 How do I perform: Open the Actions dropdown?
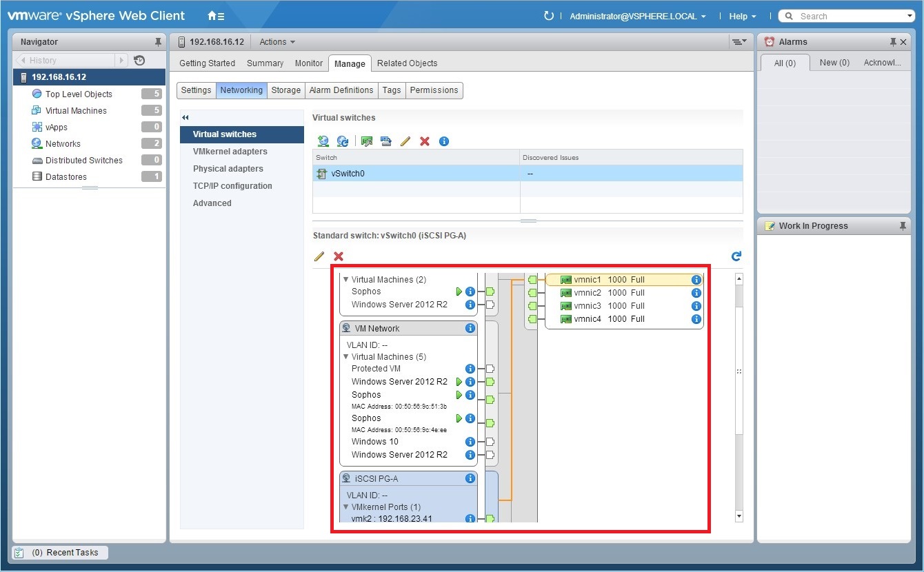pyautogui.click(x=276, y=41)
